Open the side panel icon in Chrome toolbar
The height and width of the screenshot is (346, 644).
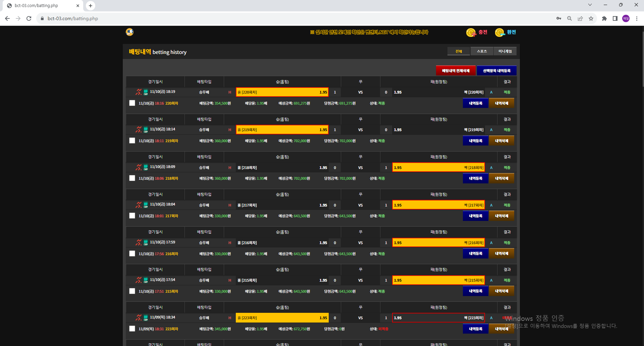615,18
